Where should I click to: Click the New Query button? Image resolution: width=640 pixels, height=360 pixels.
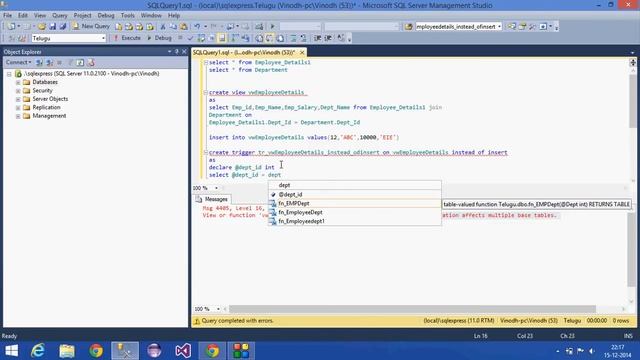coord(91,26)
